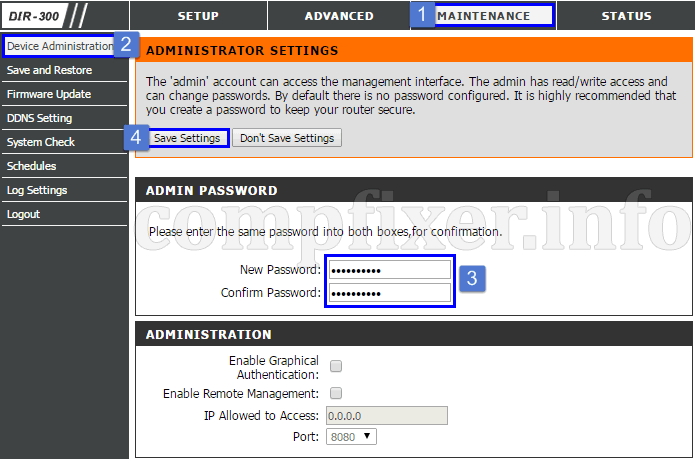The width and height of the screenshot is (695, 459).
Task: Open Save and Restore page
Action: (50, 70)
